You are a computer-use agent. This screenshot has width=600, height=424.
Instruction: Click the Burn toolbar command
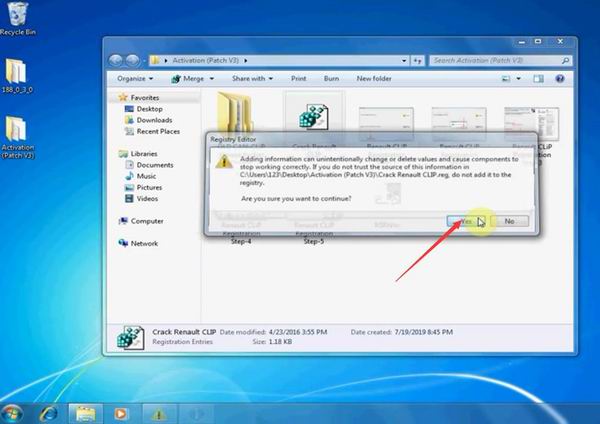(331, 78)
